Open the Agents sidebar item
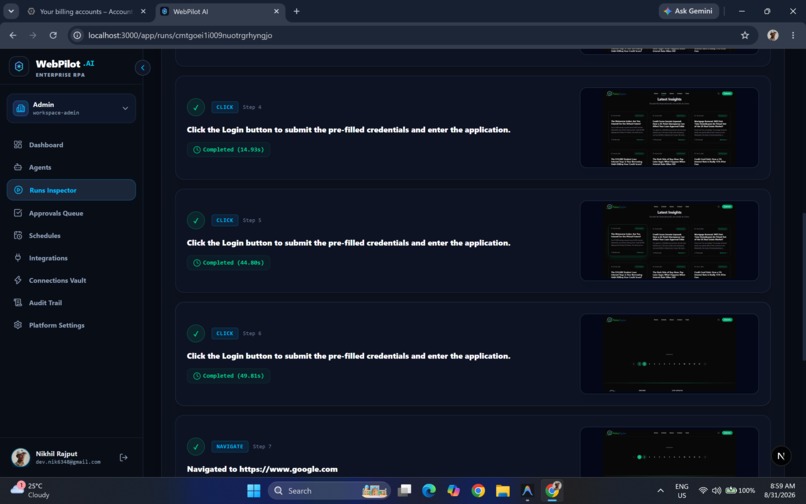806x504 pixels. click(71, 167)
